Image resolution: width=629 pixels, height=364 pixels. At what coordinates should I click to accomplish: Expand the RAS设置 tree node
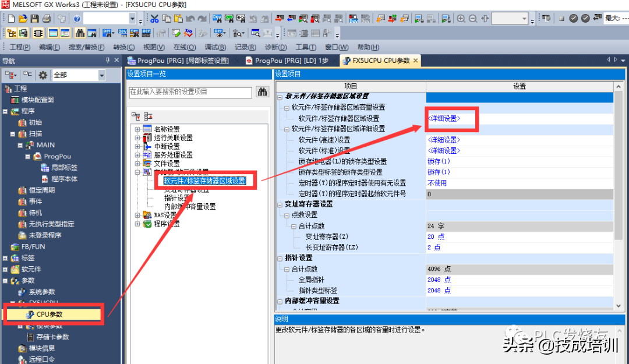(137, 215)
